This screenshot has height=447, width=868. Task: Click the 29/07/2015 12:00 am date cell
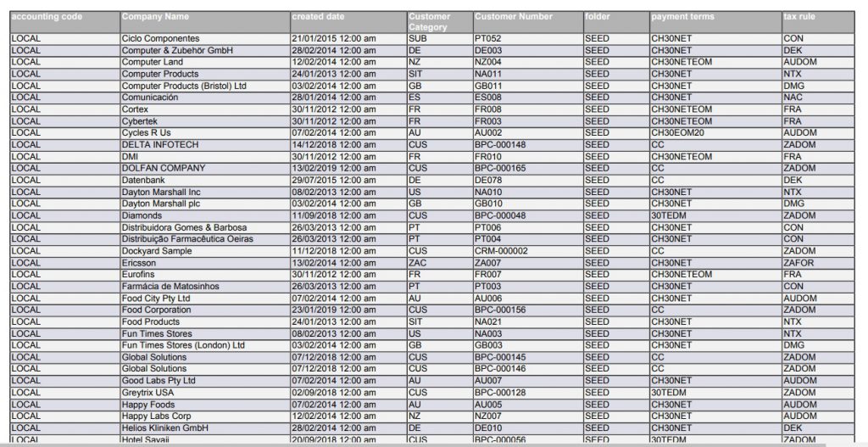coord(348,180)
